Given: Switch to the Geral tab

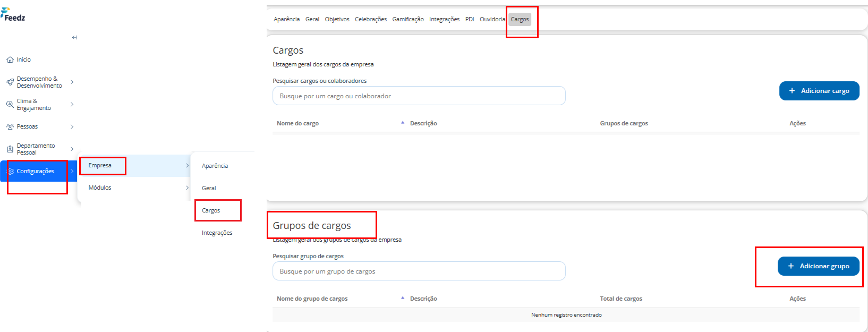Looking at the screenshot, I should pyautogui.click(x=312, y=19).
